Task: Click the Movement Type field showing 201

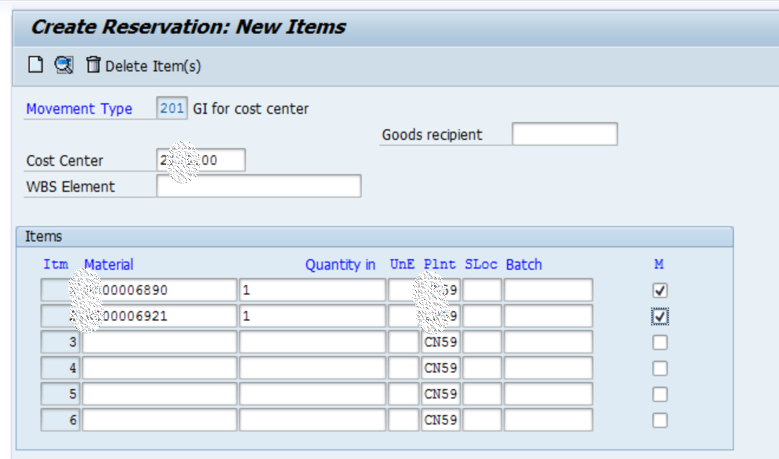Action: (x=172, y=108)
